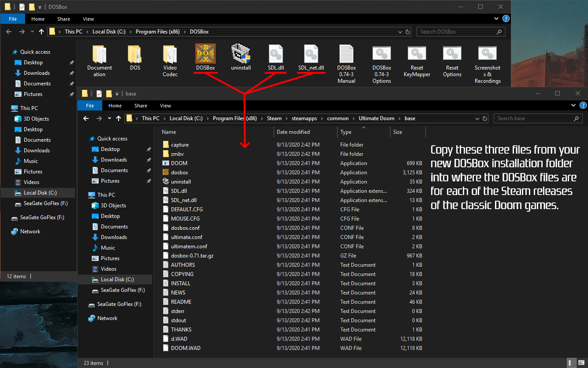This screenshot has width=588, height=368.
Task: Refresh the DOSBox window address bar
Action: pyautogui.click(x=408, y=32)
